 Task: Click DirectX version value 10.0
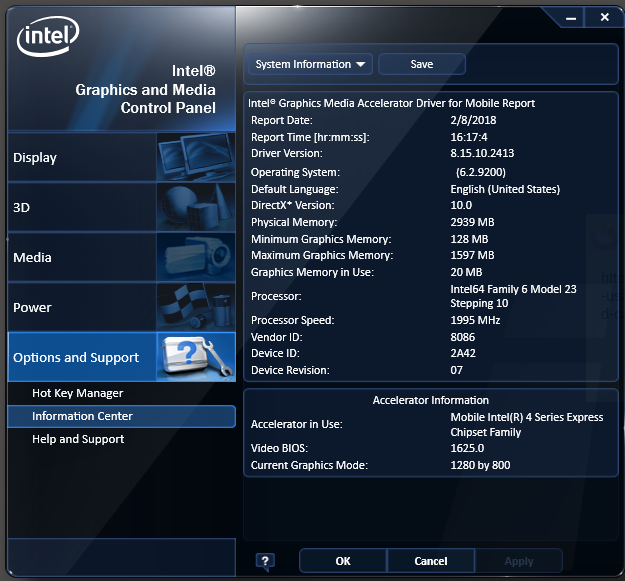(x=461, y=205)
